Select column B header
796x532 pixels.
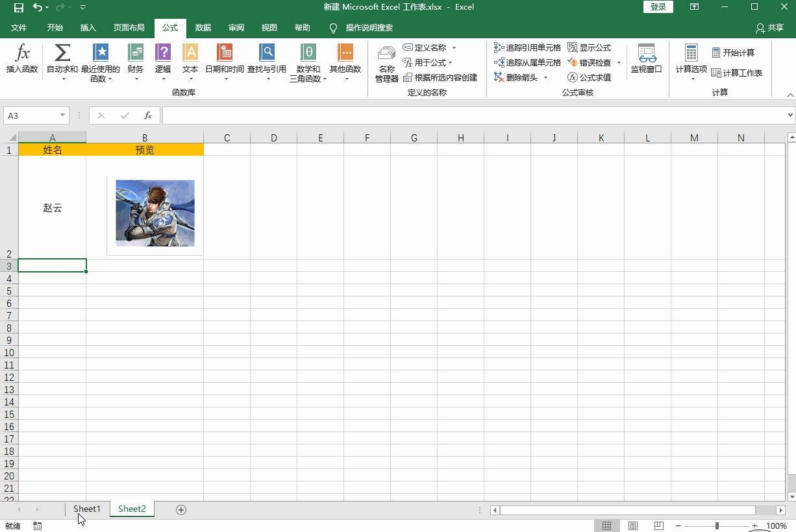[145, 138]
